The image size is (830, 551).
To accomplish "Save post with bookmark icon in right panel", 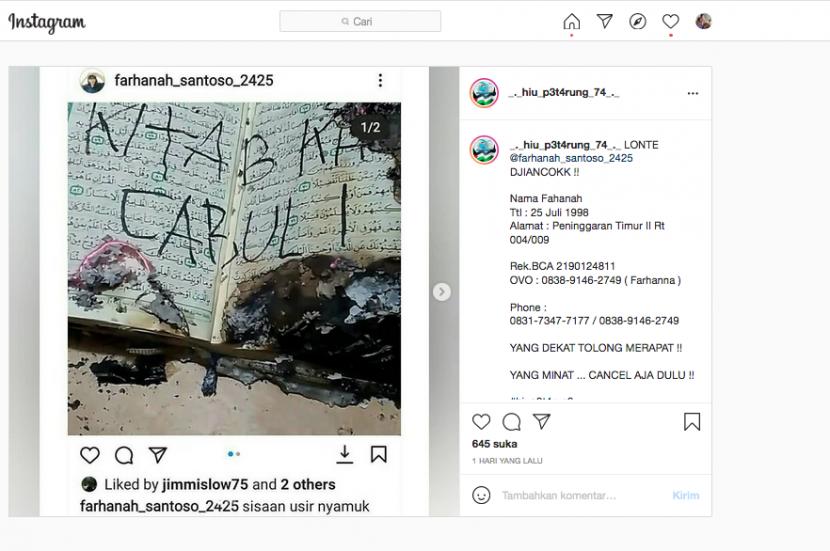I will pyautogui.click(x=692, y=422).
